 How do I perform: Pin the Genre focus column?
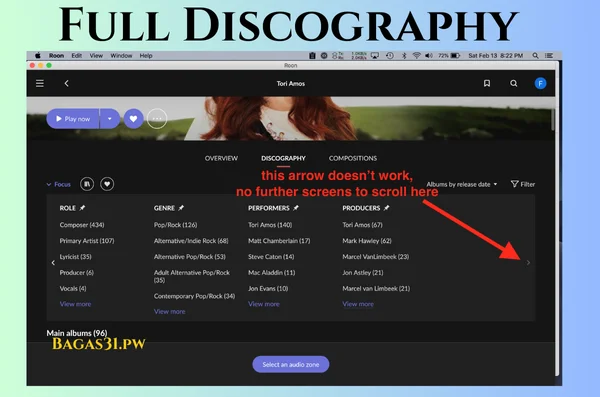[x=181, y=208]
